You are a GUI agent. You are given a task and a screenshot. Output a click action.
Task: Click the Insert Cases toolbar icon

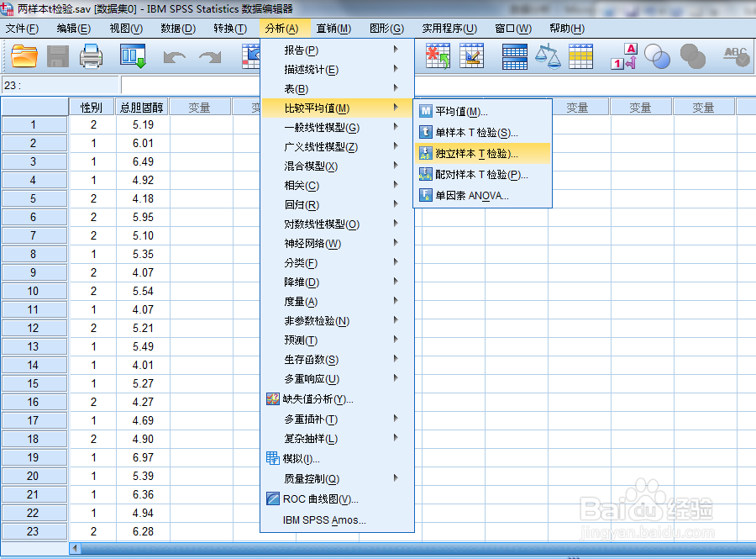click(438, 56)
